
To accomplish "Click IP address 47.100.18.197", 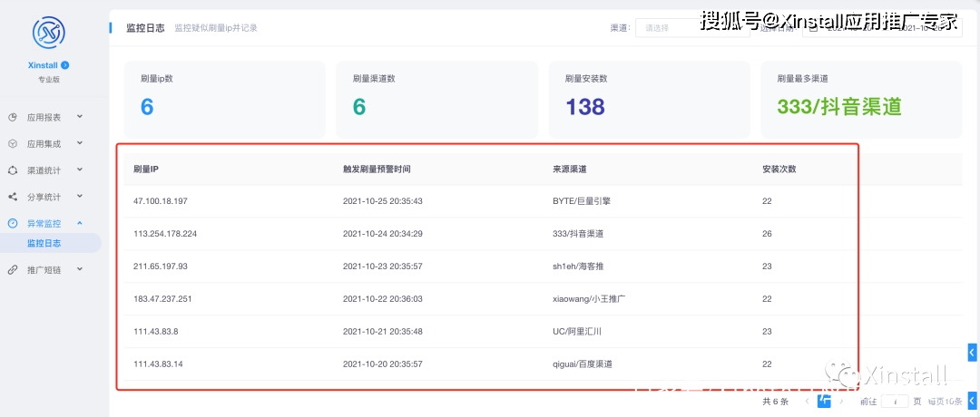I will 161,201.
